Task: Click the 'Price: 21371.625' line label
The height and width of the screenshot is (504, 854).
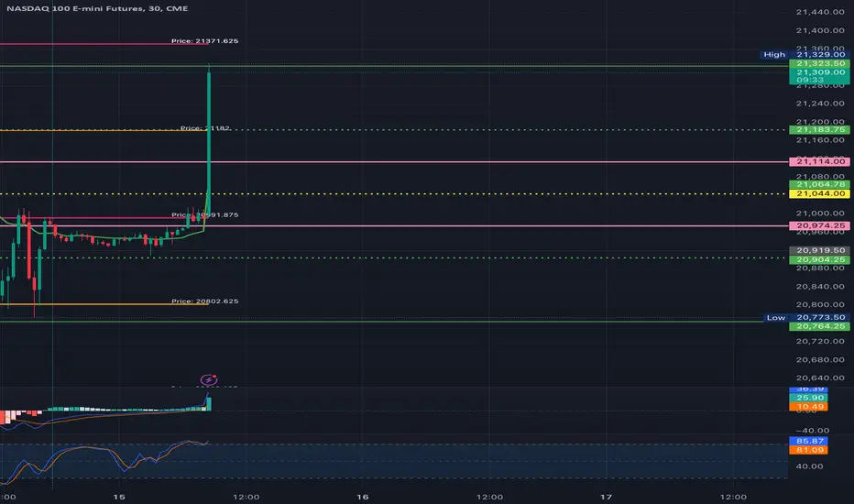Action: click(x=204, y=41)
